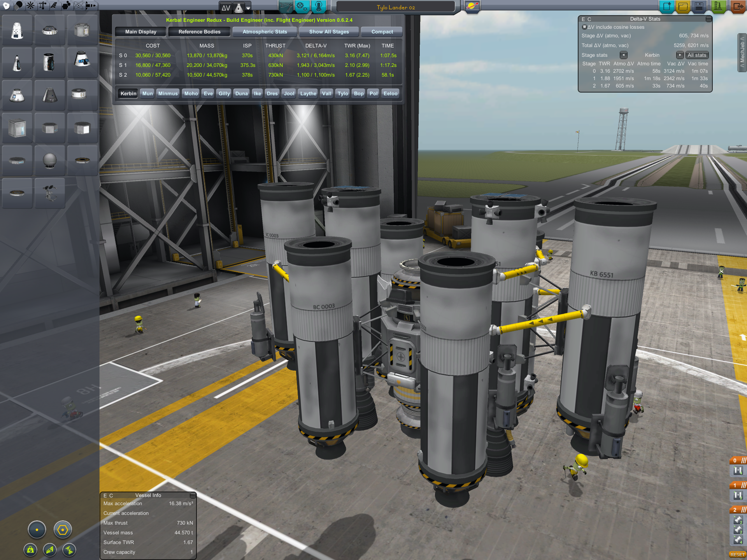Toggle Reference Bodies in Kerbal Engineer
This screenshot has height=560, width=747.
click(200, 32)
